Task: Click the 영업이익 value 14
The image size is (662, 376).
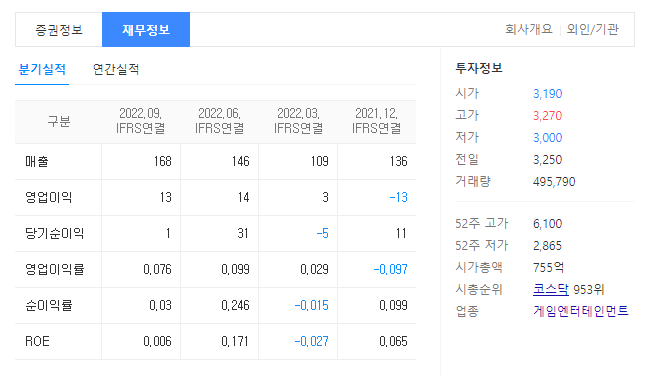Action: (244, 197)
